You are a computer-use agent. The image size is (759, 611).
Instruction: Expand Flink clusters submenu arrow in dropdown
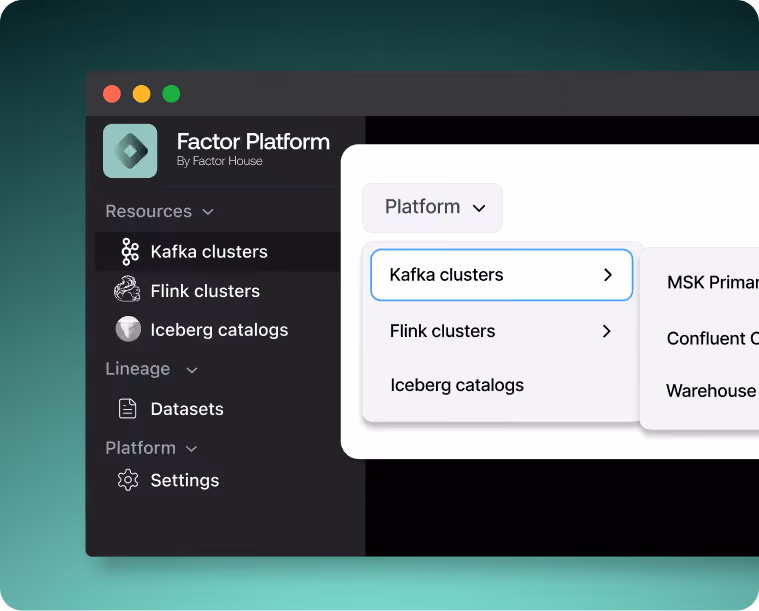(x=607, y=331)
